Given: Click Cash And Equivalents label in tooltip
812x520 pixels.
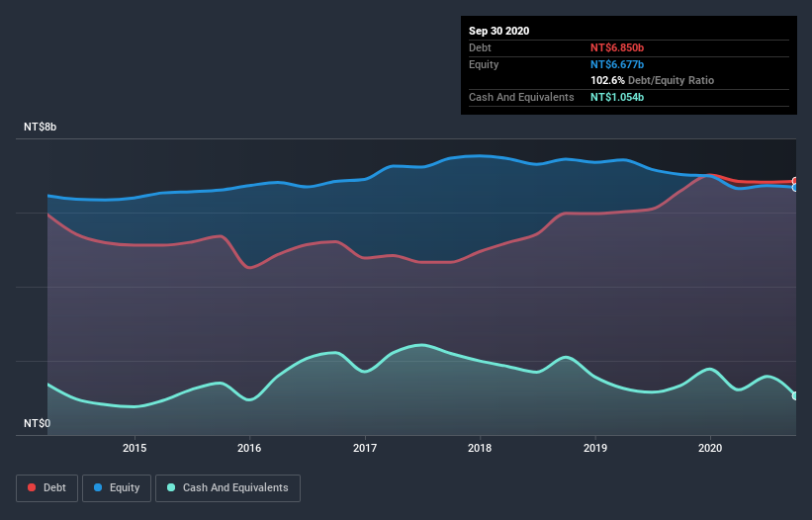Looking at the screenshot, I should [x=521, y=97].
